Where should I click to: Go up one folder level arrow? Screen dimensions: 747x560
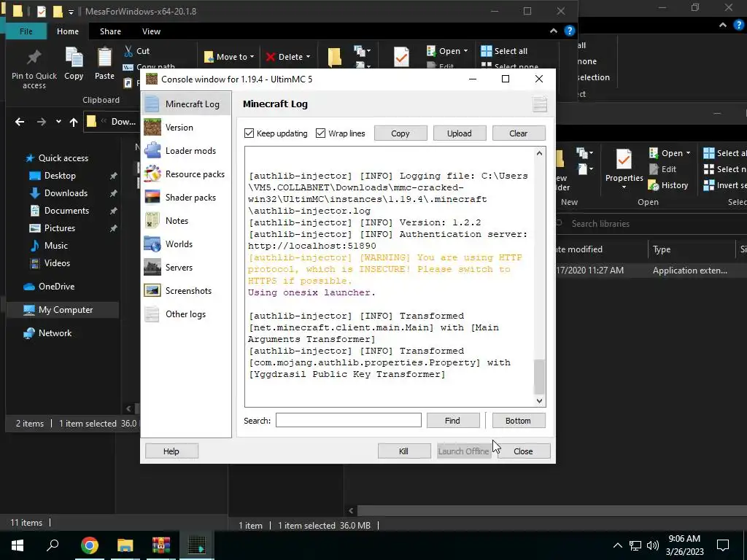(74, 122)
